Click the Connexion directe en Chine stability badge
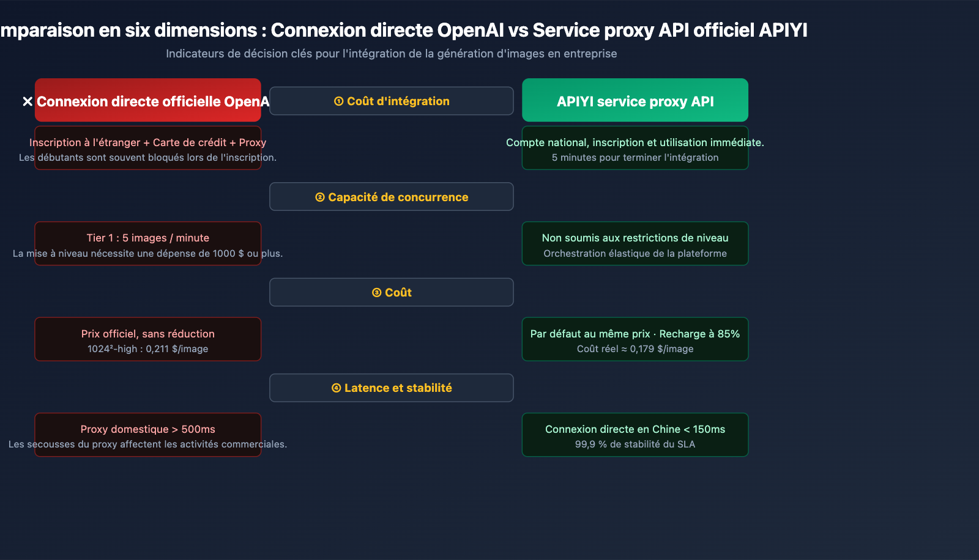 [x=635, y=435]
